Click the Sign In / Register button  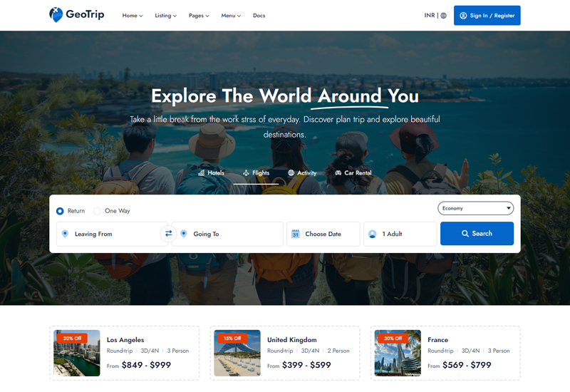point(487,15)
